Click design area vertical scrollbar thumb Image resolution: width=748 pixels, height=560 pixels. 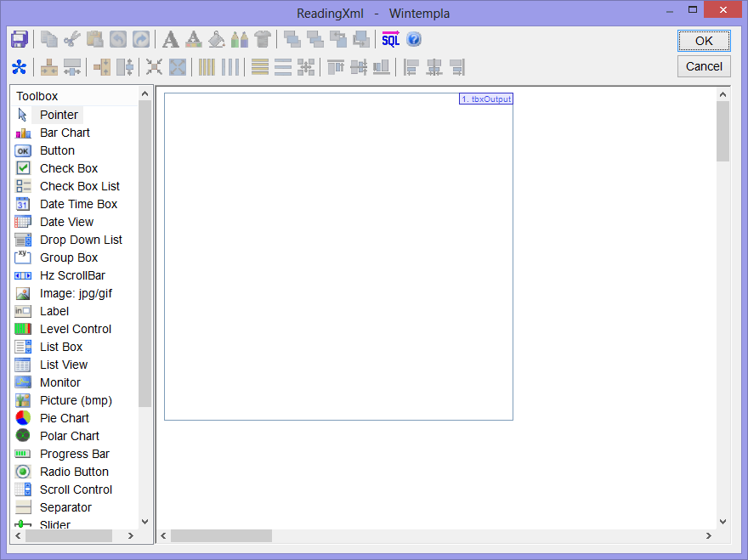tap(722, 132)
